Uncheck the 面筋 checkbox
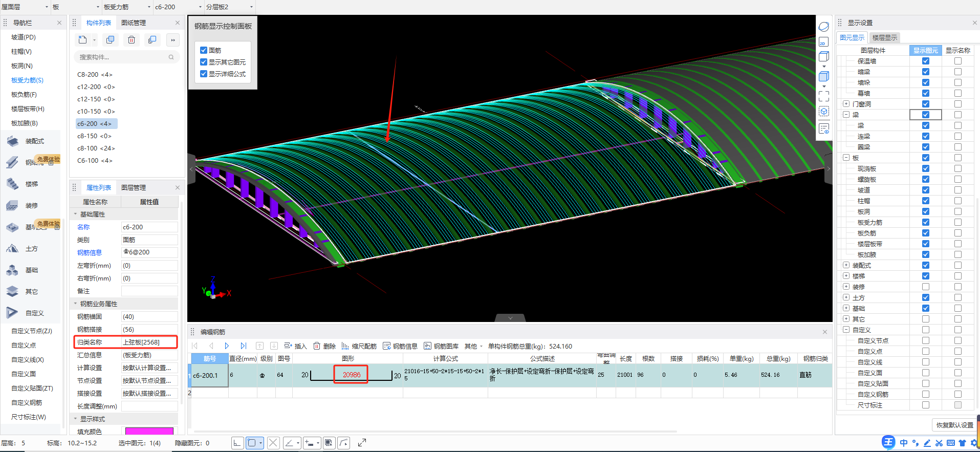Screen dimensions: 980x452 204,50
